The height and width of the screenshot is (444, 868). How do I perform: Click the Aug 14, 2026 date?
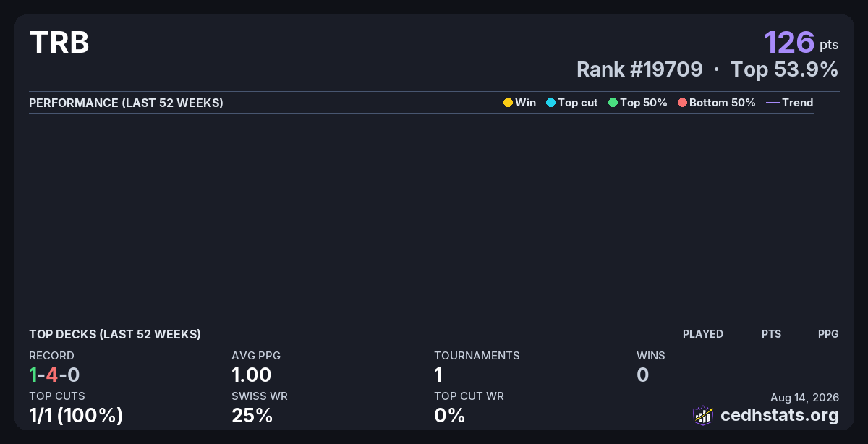[x=804, y=397]
